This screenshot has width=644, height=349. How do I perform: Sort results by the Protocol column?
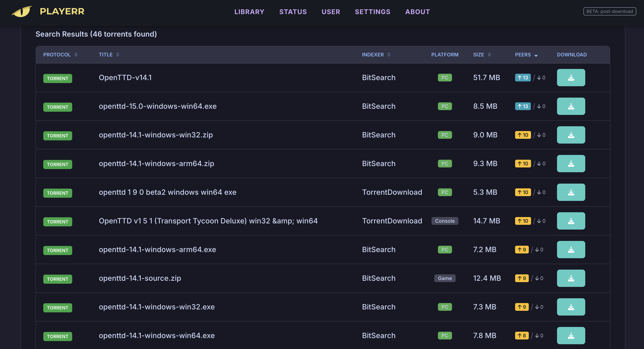click(60, 54)
